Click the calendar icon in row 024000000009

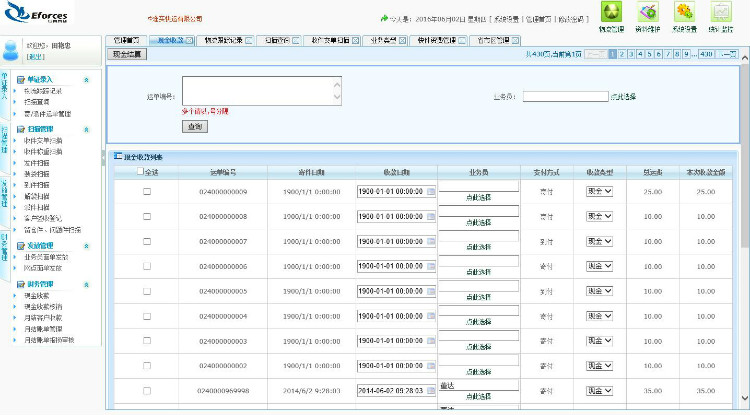431,191
